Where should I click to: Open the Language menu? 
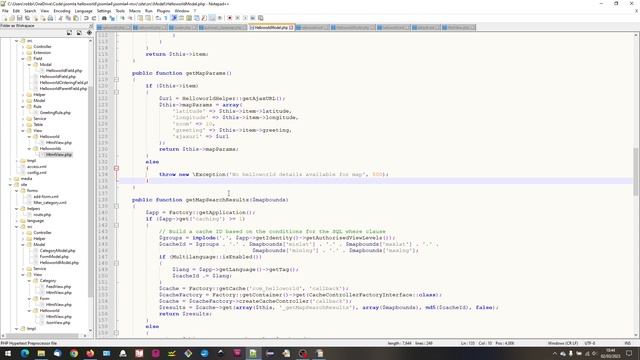tap(83, 11)
